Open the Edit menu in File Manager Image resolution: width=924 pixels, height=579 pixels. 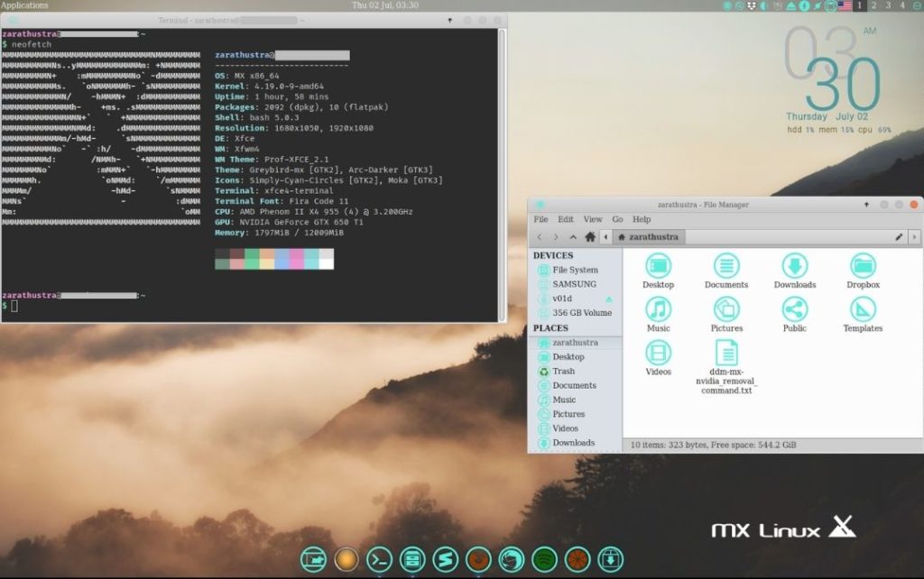[565, 219]
